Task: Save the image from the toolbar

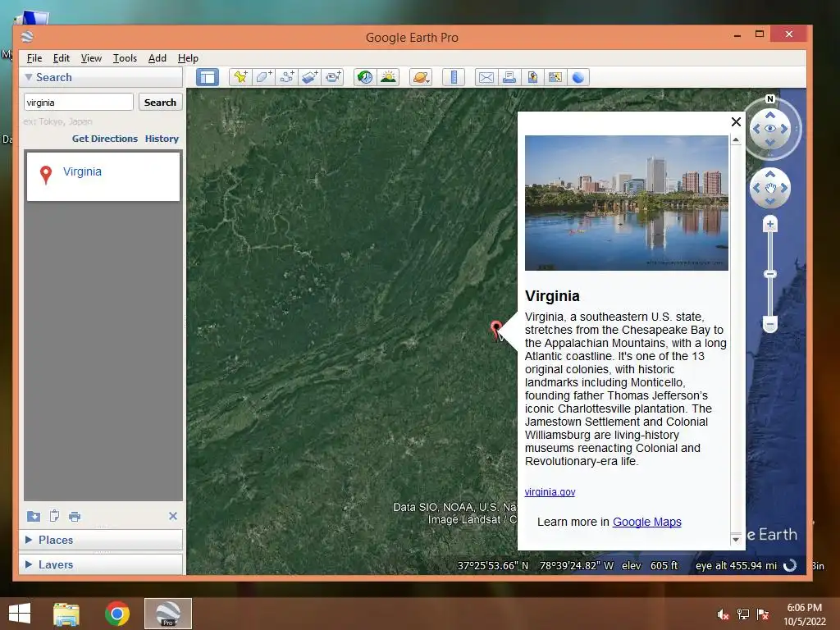Action: pos(532,77)
